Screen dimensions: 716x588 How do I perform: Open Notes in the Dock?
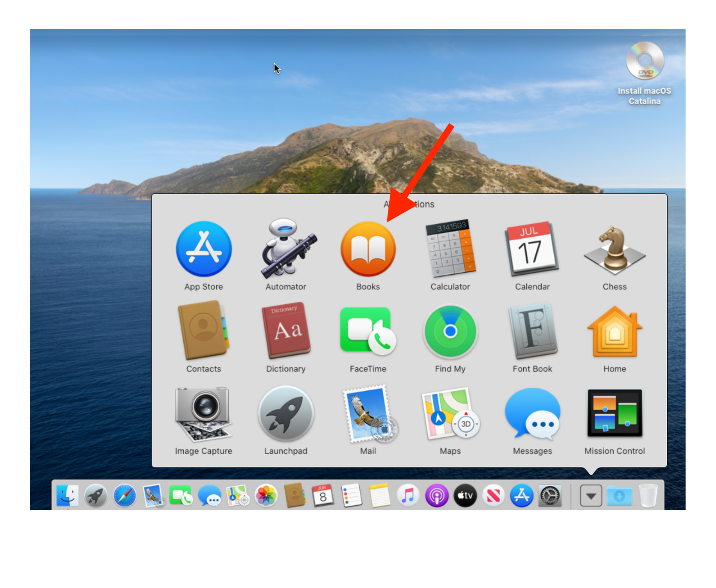(x=379, y=496)
